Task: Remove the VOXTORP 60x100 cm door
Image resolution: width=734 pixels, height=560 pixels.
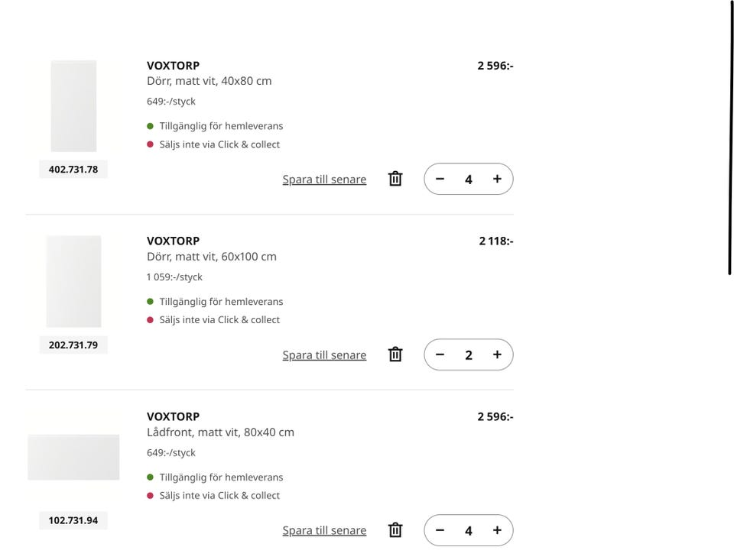Action: click(395, 354)
